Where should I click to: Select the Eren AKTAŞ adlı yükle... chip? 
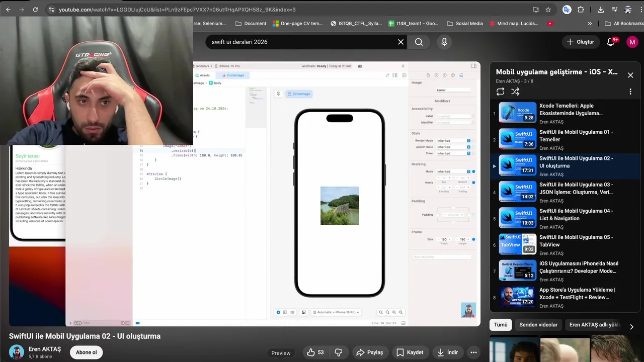595,325
